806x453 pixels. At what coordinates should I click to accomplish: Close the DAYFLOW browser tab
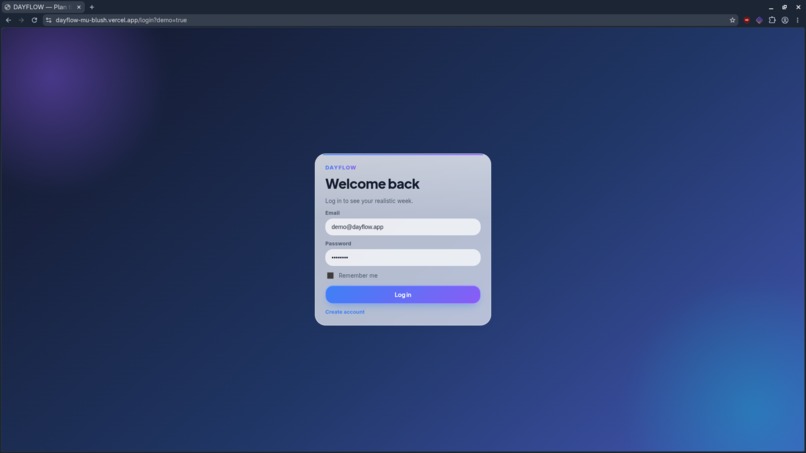click(79, 7)
